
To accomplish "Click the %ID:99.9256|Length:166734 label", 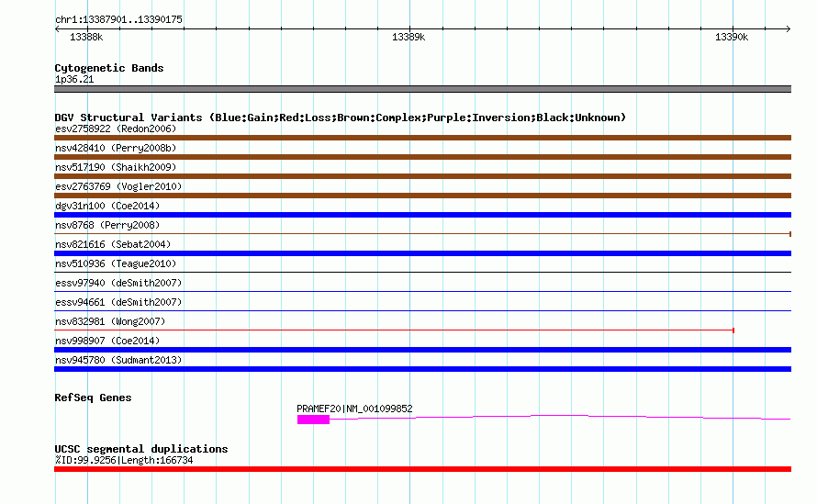I will pos(124,460).
